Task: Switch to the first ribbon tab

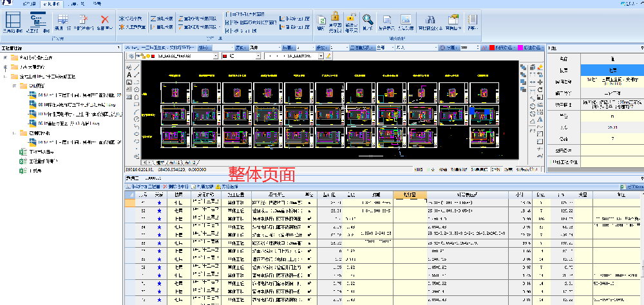Action: (29, 4)
